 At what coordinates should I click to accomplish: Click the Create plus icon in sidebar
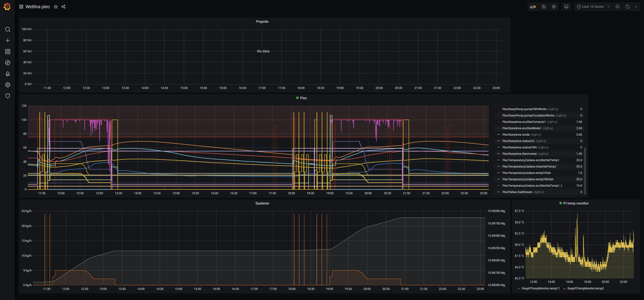pos(8,40)
